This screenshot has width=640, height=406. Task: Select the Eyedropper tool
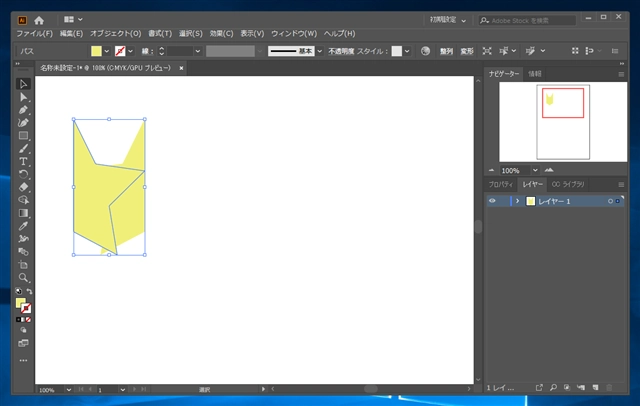23,226
